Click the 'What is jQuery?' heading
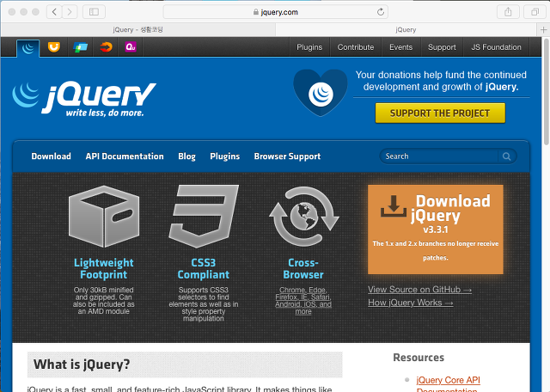This screenshot has width=550, height=392. [x=82, y=364]
